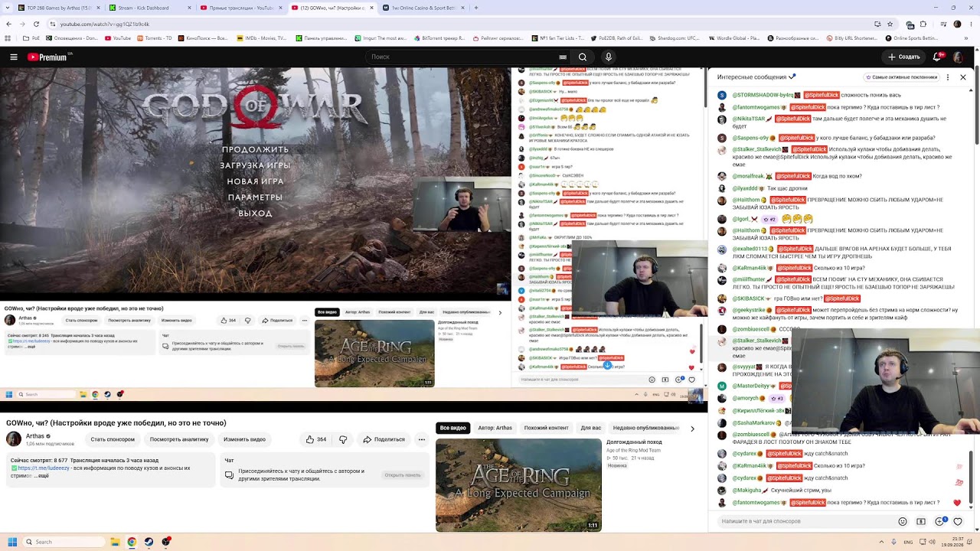Viewport: 980px width, 551px height.
Task: Start voice search with the microphone
Action: [x=609, y=57]
